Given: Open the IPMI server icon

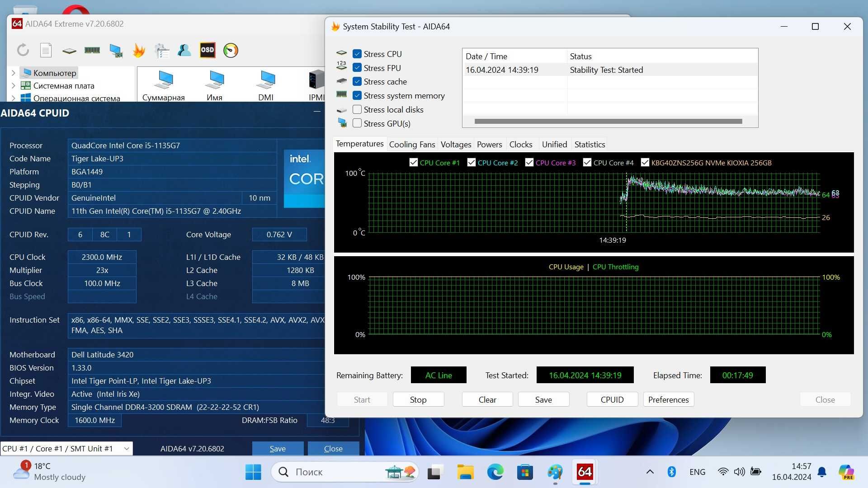Looking at the screenshot, I should point(316,85).
